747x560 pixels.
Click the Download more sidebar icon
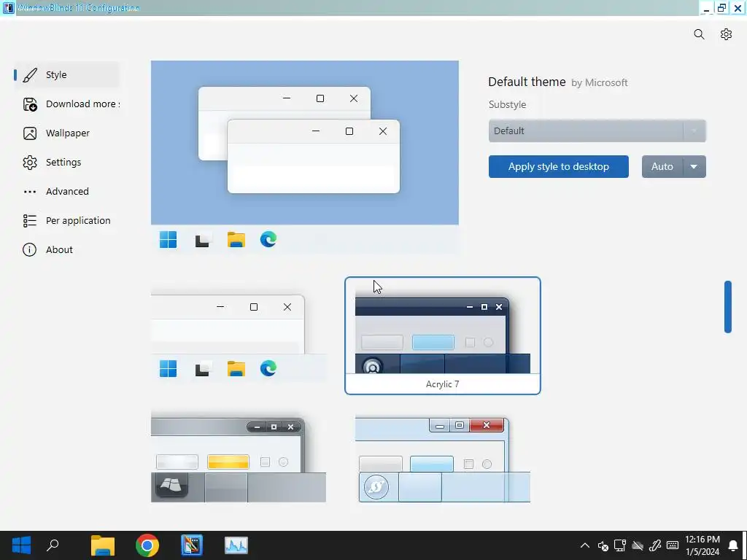(x=29, y=104)
